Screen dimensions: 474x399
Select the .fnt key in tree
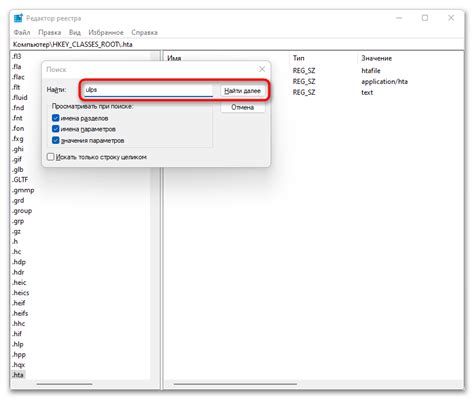coord(17,118)
